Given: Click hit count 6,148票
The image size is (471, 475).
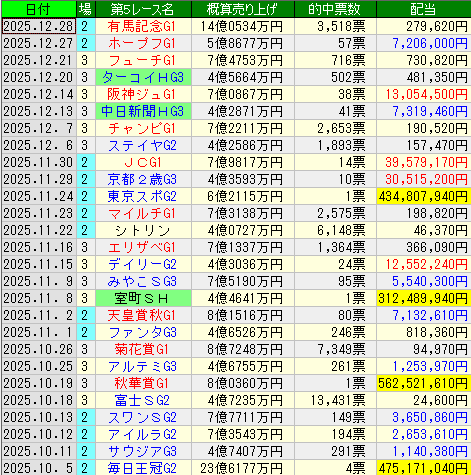Looking at the screenshot, I should pos(341,230).
